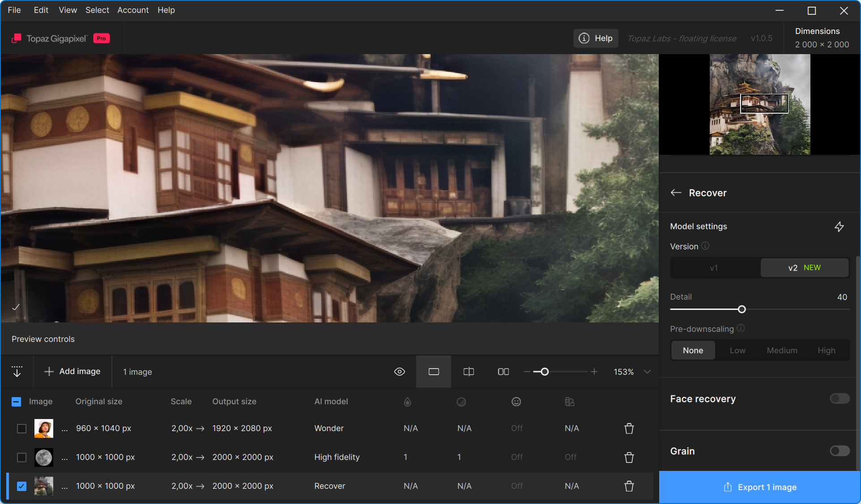
Task: Click Export 1 image button
Action: [760, 487]
